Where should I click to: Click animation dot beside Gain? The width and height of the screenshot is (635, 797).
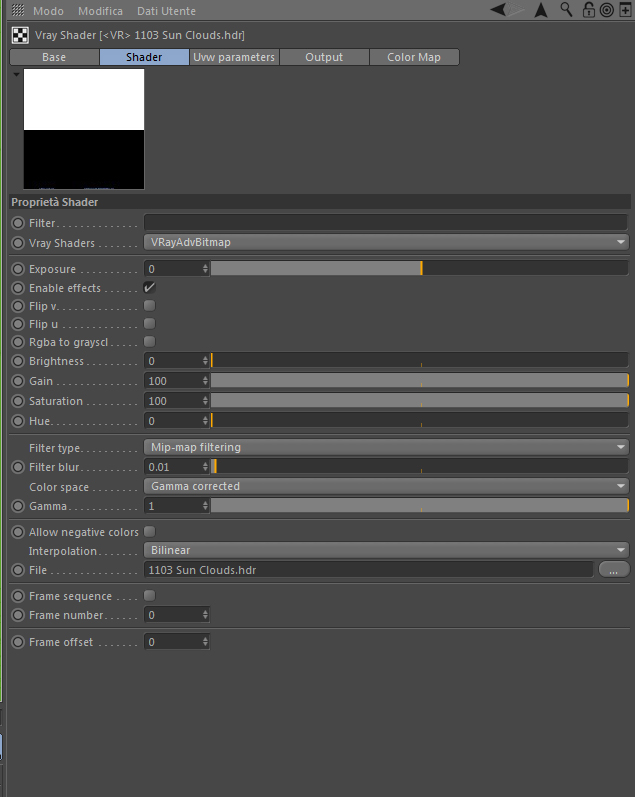(x=18, y=381)
